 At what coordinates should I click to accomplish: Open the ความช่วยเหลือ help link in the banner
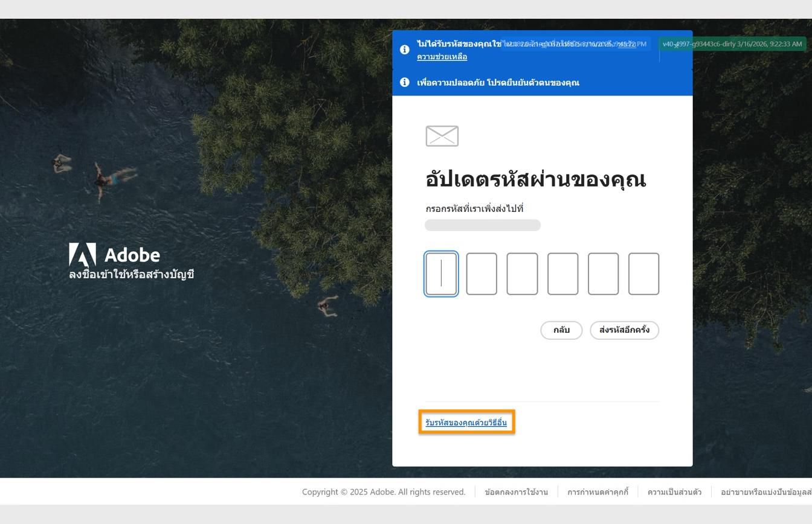point(441,56)
